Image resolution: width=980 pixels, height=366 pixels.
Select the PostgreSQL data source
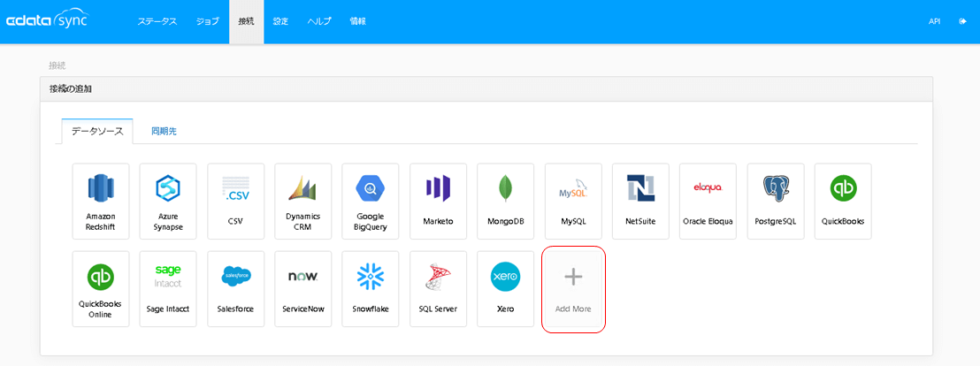(776, 201)
